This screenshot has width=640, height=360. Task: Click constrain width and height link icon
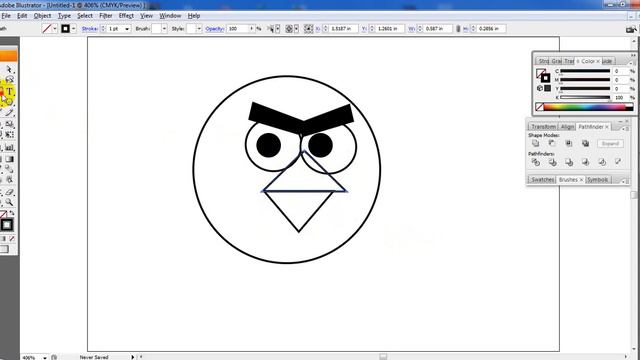[x=458, y=29]
